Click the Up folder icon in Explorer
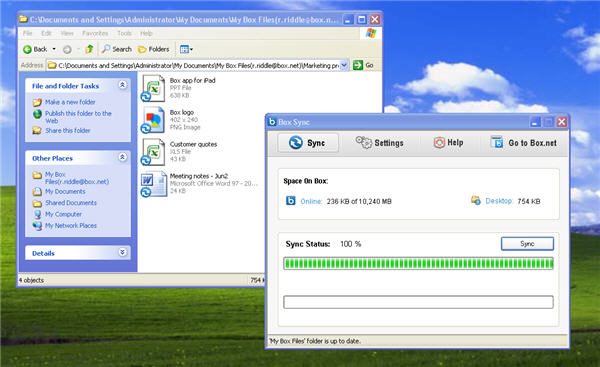Viewport: 600px width, 367px height. click(89, 49)
